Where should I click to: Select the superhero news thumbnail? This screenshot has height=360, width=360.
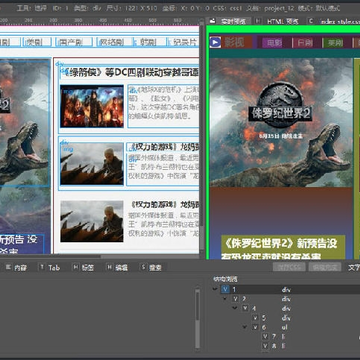pyautogui.click(x=92, y=106)
